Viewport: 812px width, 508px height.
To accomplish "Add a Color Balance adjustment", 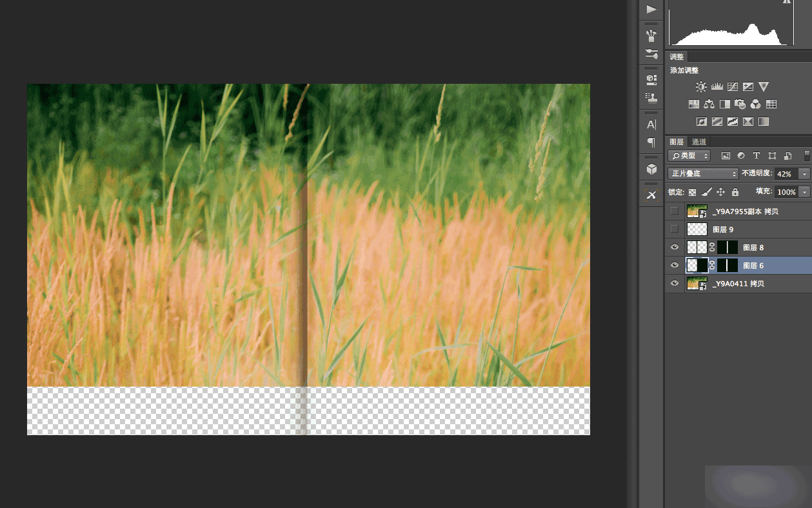I will coord(709,104).
